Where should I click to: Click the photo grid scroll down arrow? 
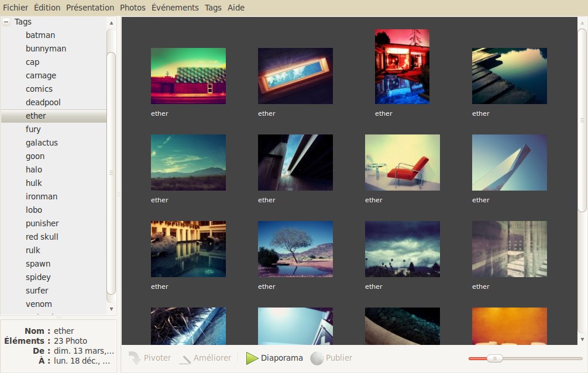(582, 339)
